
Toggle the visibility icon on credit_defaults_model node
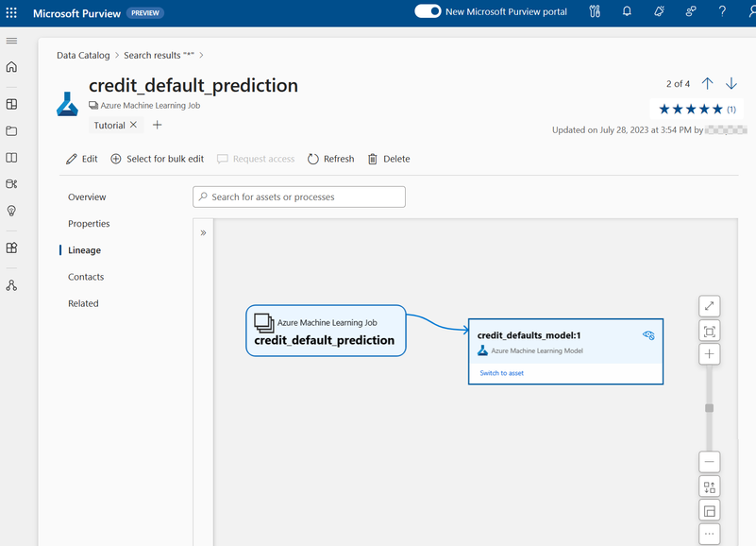tap(648, 335)
